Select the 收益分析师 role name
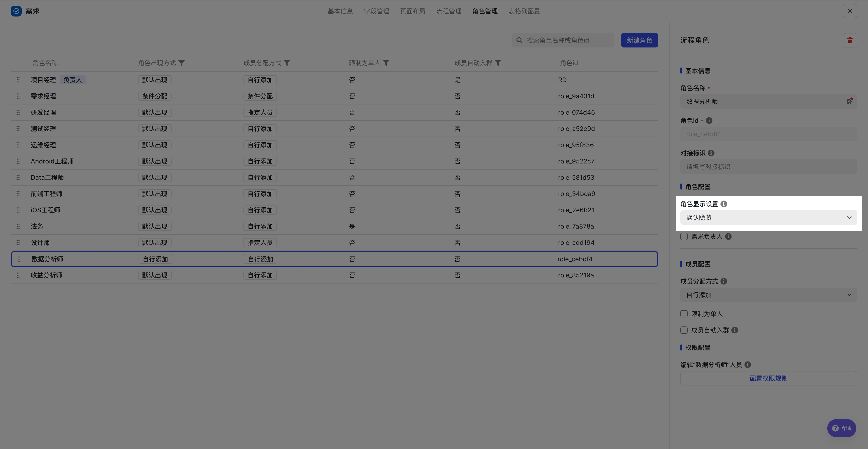868x449 pixels. 47,275
